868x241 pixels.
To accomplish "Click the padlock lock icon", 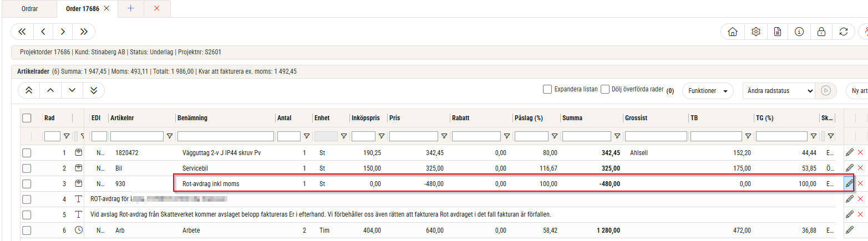I will tap(821, 32).
